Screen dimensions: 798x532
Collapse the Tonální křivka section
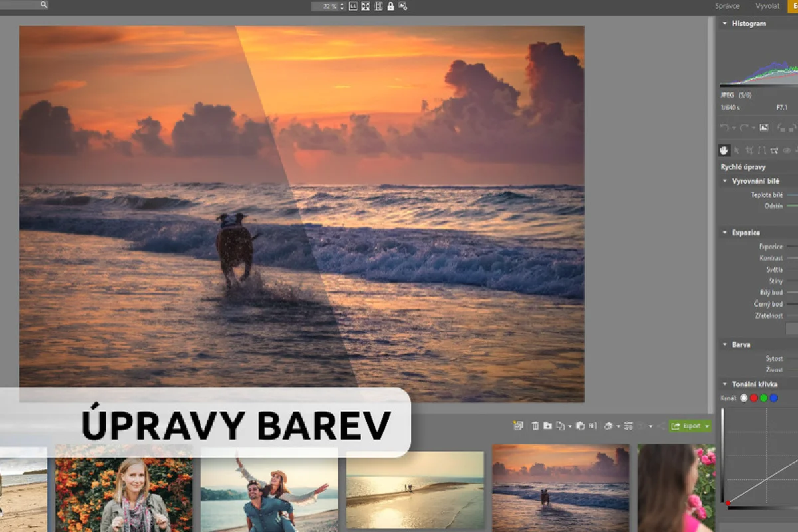pyautogui.click(x=724, y=384)
